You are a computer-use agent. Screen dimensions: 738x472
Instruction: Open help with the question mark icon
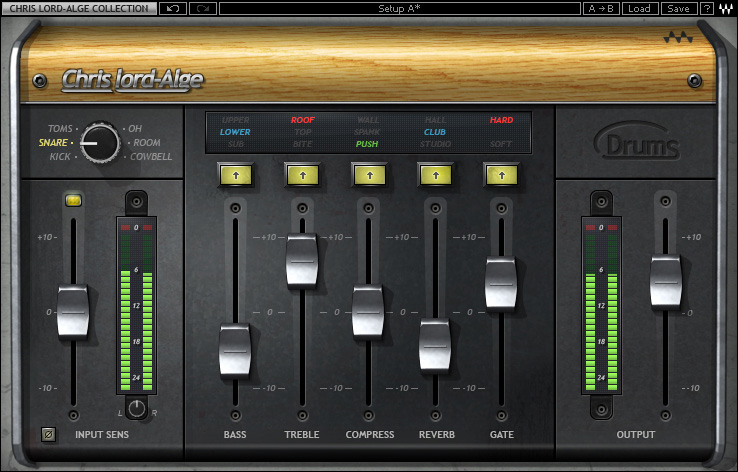[706, 8]
